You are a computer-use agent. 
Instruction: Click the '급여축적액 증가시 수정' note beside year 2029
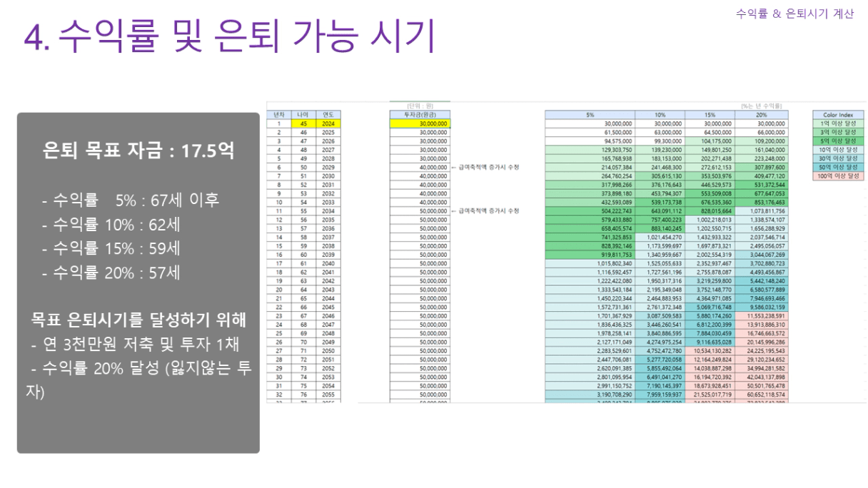(485, 167)
